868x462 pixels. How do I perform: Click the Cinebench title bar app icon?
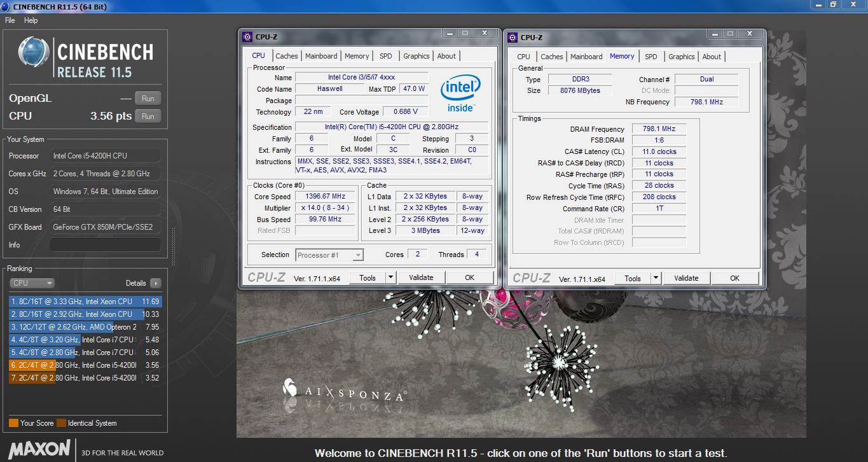coord(6,6)
